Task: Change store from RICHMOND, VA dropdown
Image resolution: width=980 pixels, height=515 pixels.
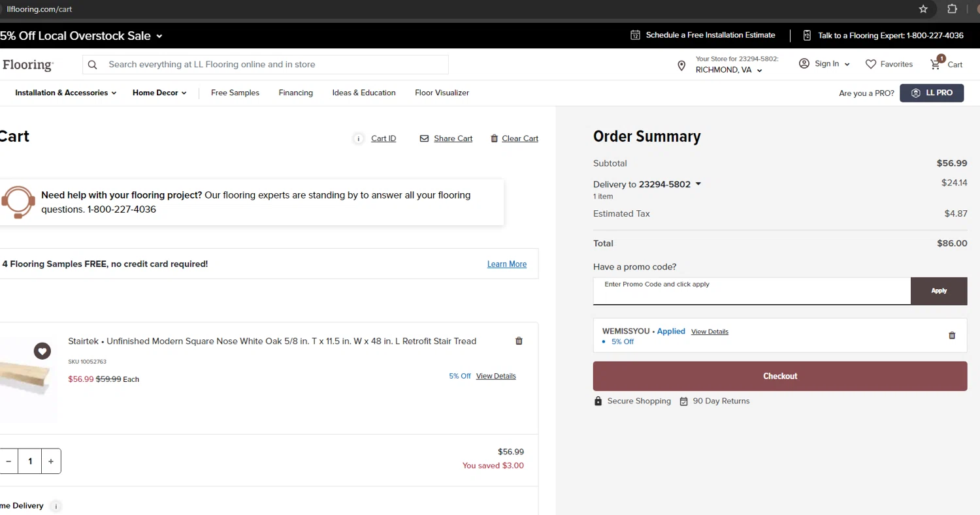Action: (729, 70)
